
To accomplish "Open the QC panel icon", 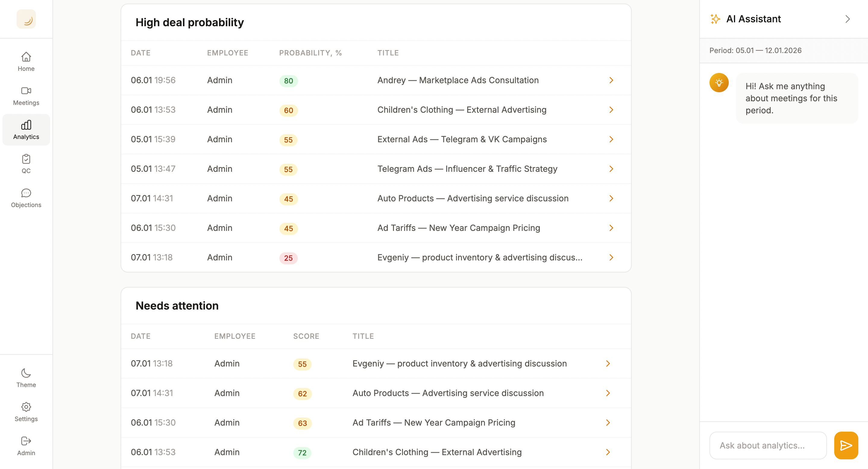I will point(26,159).
